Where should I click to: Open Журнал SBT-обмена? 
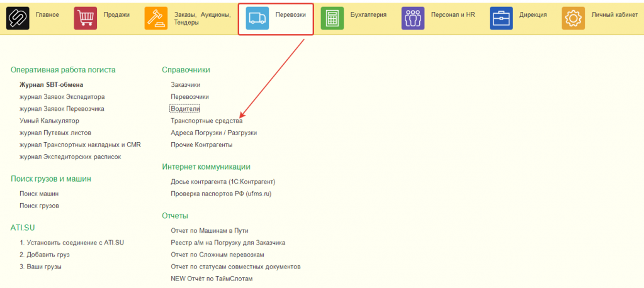52,85
